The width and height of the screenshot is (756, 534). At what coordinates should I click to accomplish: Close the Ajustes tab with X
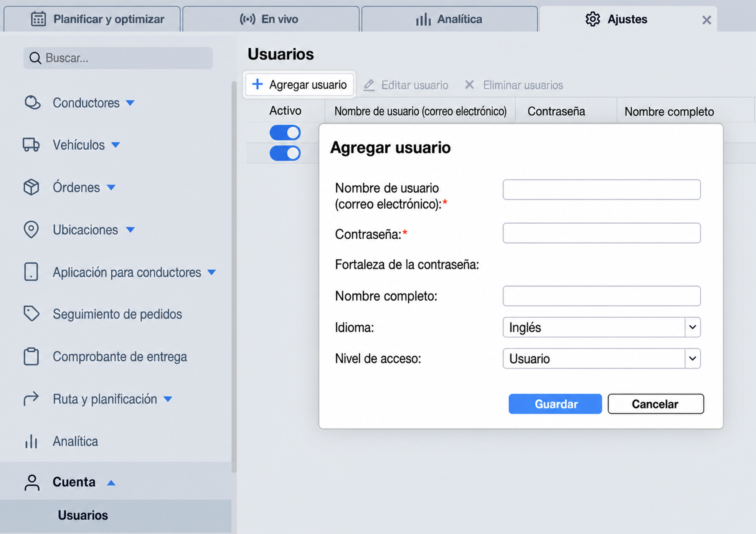click(x=706, y=20)
